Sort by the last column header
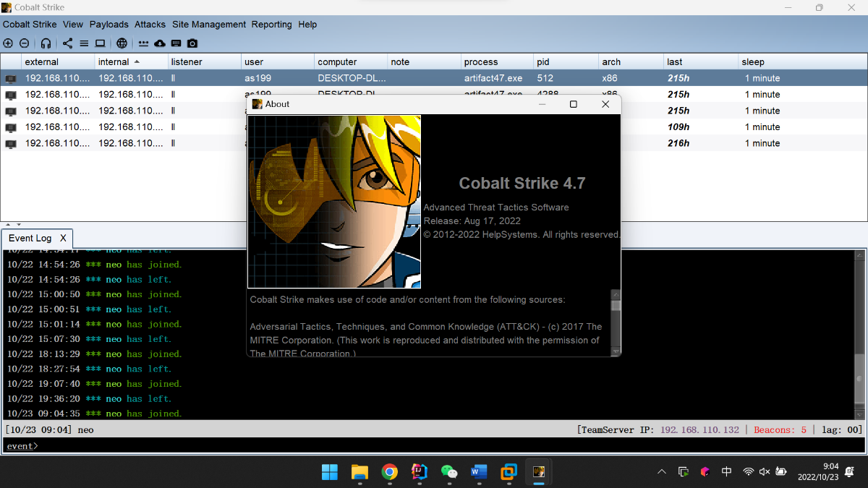 [x=701, y=62]
